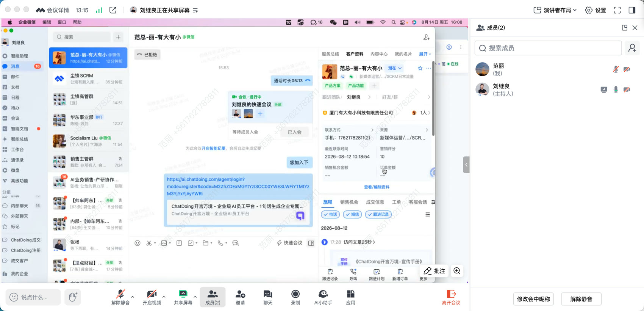Switch to the 成交信息 tab
This screenshot has height=311, width=644.
click(375, 202)
